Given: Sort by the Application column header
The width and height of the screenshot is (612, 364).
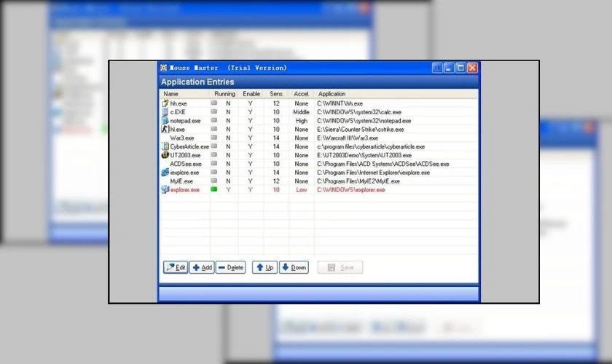Looking at the screenshot, I should coord(396,94).
